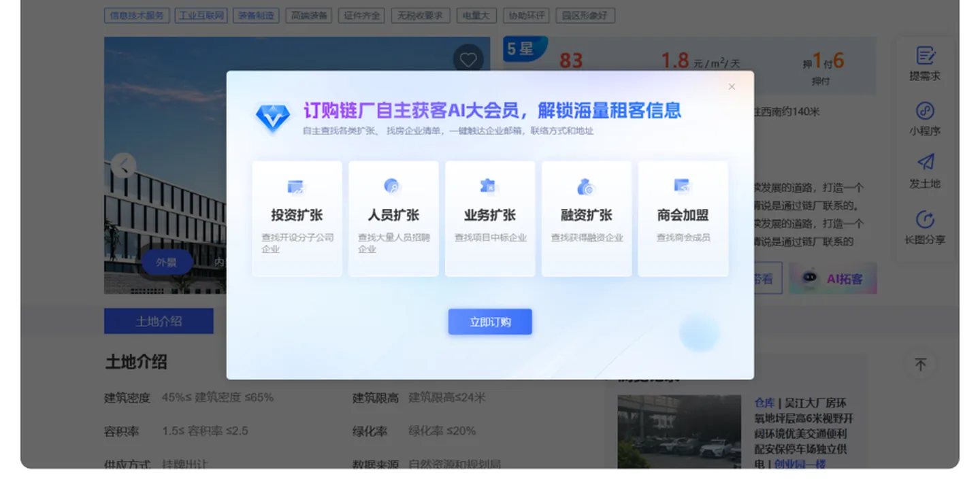Click the AI拓客 button
The height and width of the screenshot is (502, 980).
[833, 278]
